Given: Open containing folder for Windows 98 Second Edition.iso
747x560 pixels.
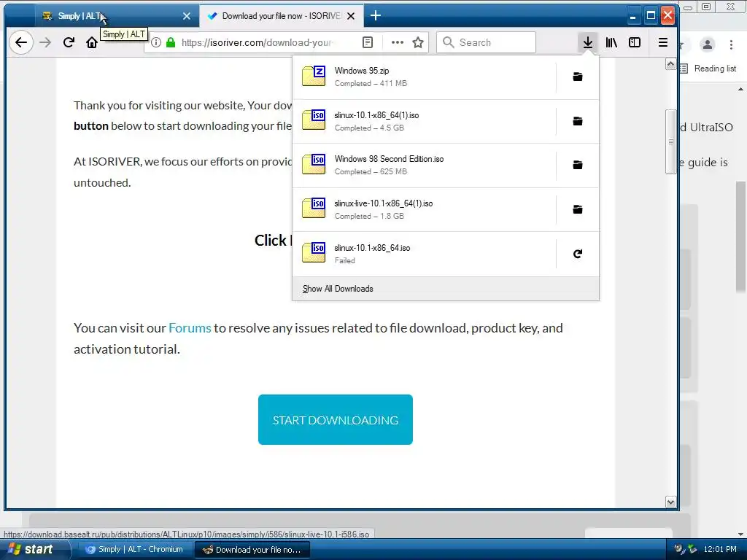Looking at the screenshot, I should (x=578, y=166).
